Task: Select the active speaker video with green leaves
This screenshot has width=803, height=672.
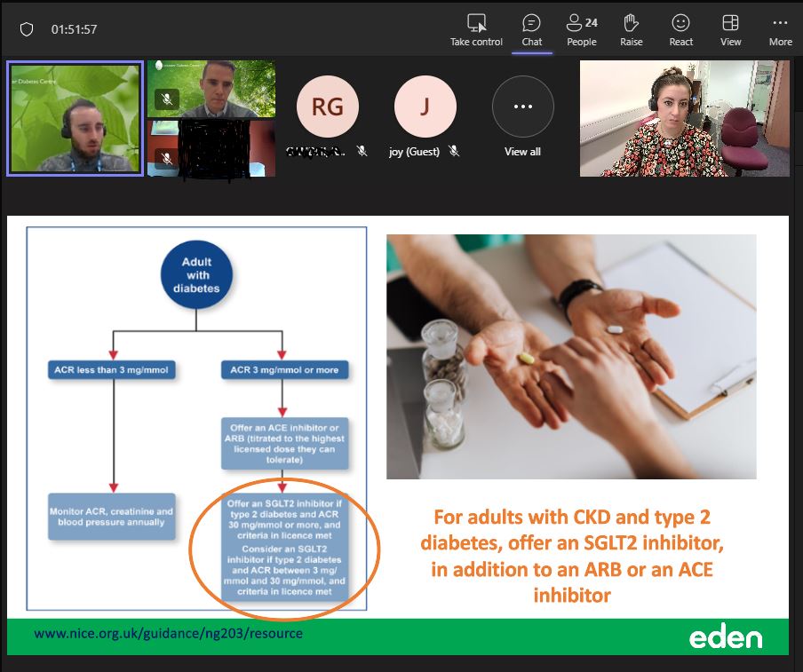Action: click(x=75, y=118)
